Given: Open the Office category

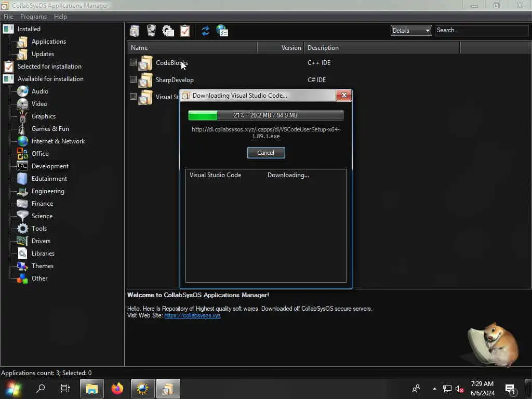Looking at the screenshot, I should click(x=40, y=154).
